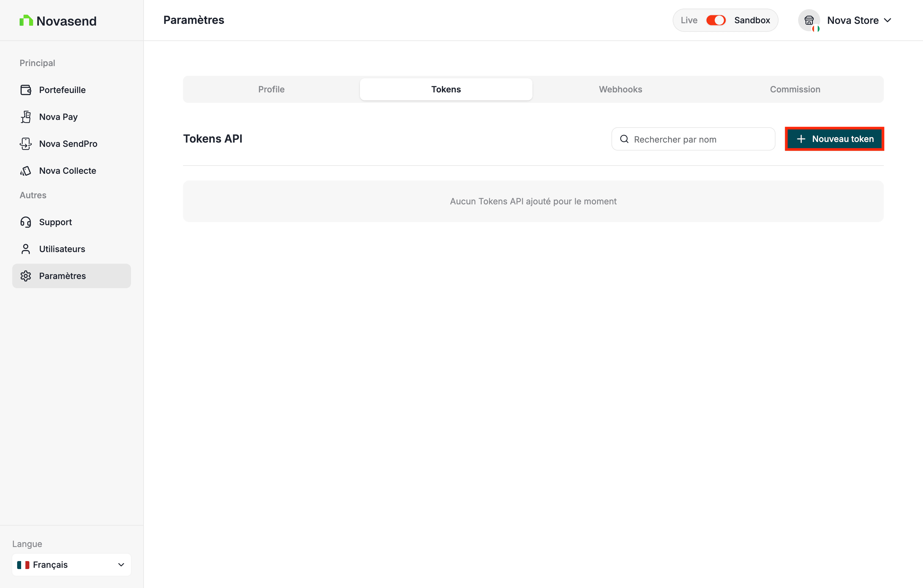The width and height of the screenshot is (923, 588).
Task: Open Portefeuille in the sidebar
Action: point(72,90)
